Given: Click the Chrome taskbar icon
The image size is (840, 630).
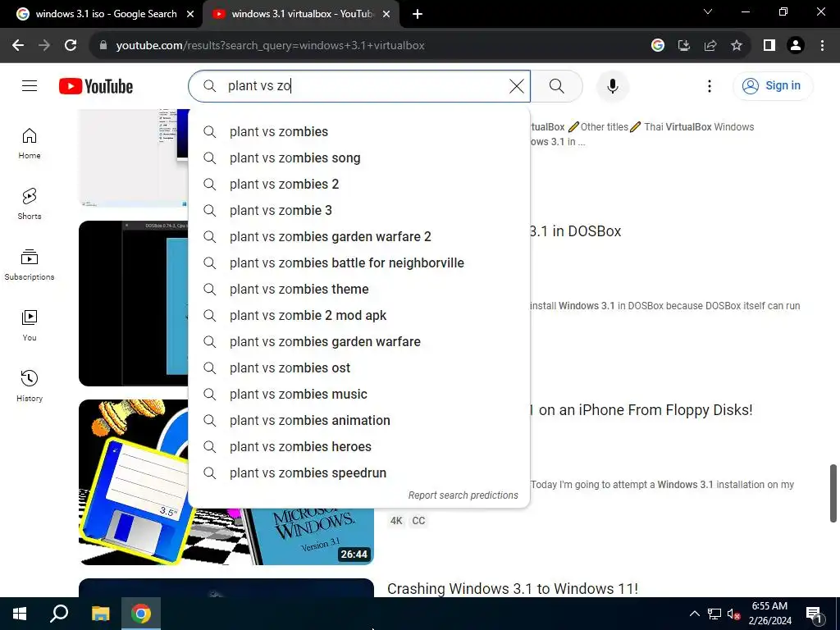Looking at the screenshot, I should click(x=141, y=614).
